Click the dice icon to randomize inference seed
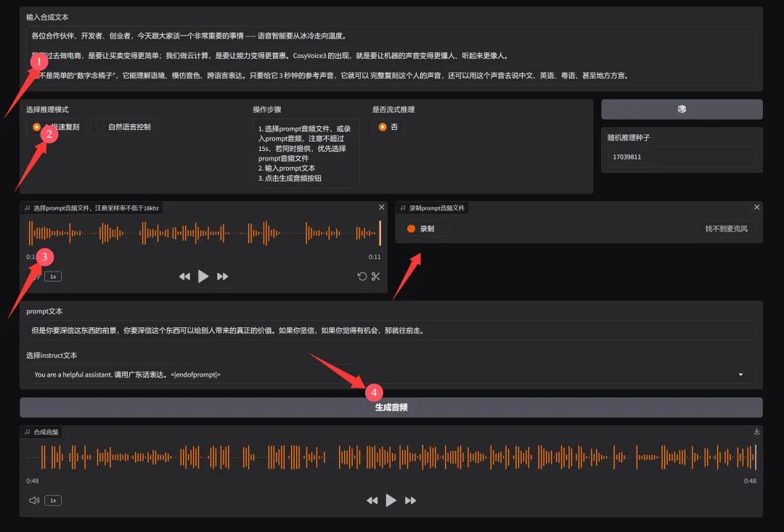Image resolution: width=784 pixels, height=532 pixels. point(679,109)
